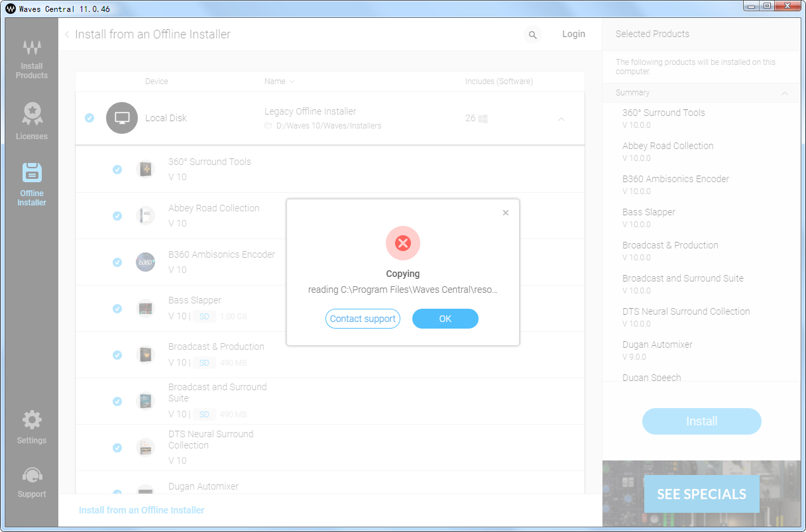806x532 pixels.
Task: Click SD tag on Broadcast and Surround Suite
Action: click(204, 415)
